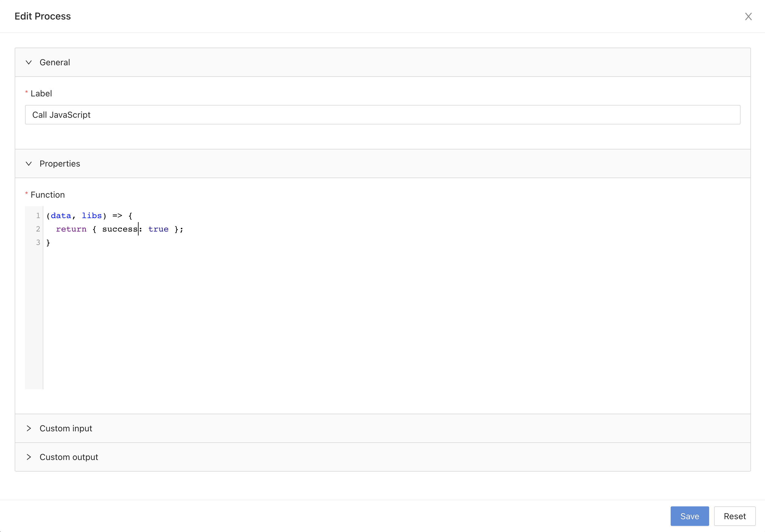Viewport: 765px width, 532px height.
Task: Click line number 1 in gutter
Action: [38, 216]
